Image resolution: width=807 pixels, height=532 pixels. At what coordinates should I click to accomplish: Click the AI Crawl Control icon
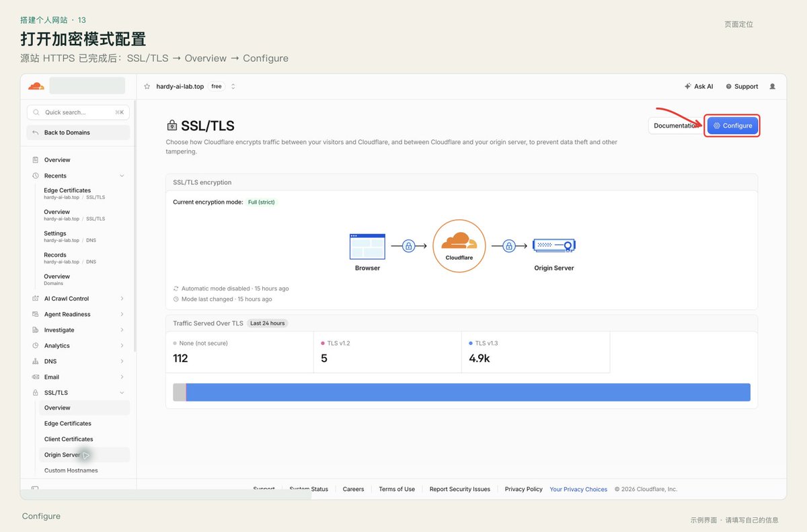coord(36,299)
